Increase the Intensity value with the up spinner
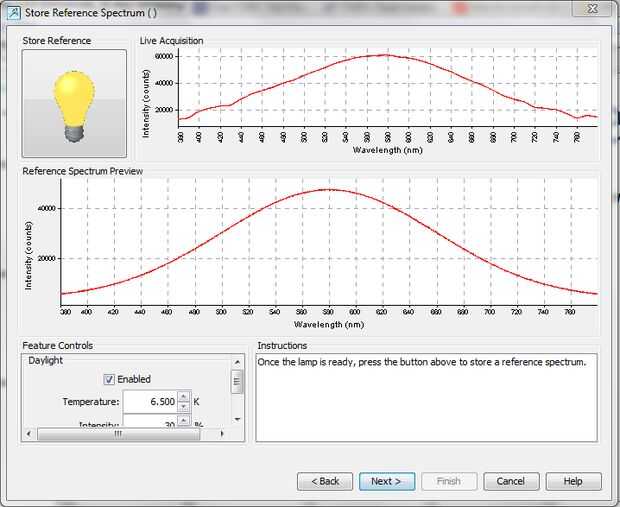 (183, 420)
